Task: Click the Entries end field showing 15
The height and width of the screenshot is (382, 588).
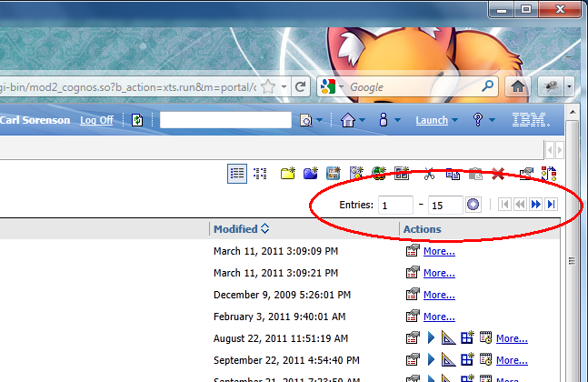Action: coord(445,205)
